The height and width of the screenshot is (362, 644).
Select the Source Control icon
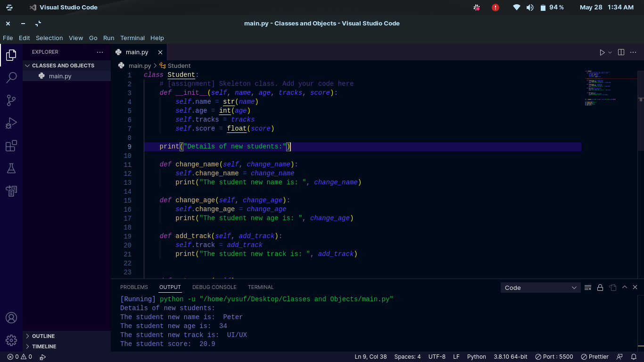(x=11, y=100)
